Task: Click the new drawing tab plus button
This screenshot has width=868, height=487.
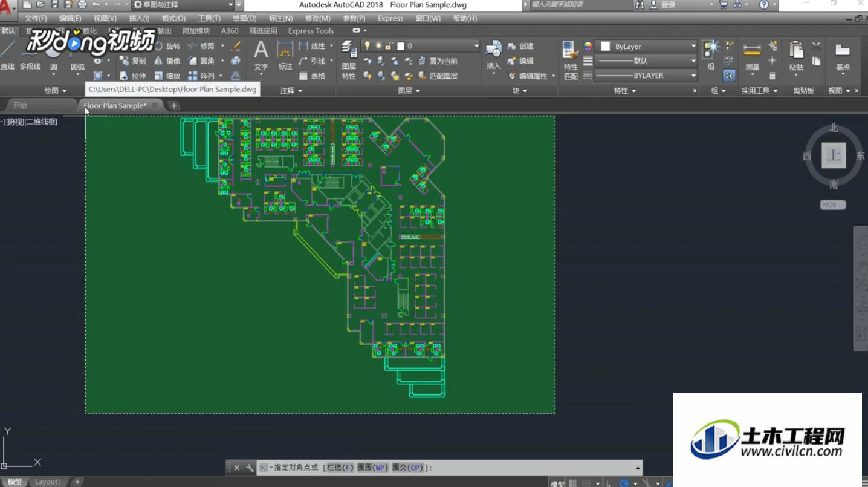Action: tap(173, 106)
